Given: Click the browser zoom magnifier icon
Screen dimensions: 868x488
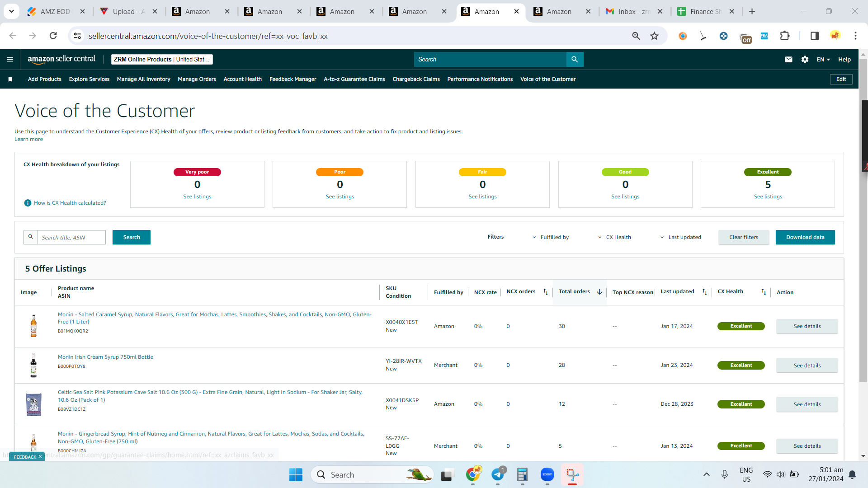Looking at the screenshot, I should pyautogui.click(x=636, y=36).
